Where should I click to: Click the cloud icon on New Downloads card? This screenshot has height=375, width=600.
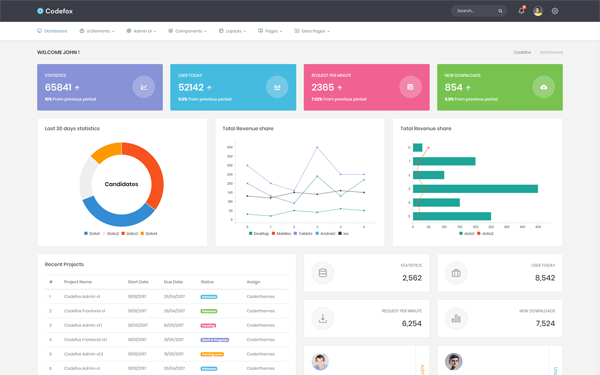(543, 87)
